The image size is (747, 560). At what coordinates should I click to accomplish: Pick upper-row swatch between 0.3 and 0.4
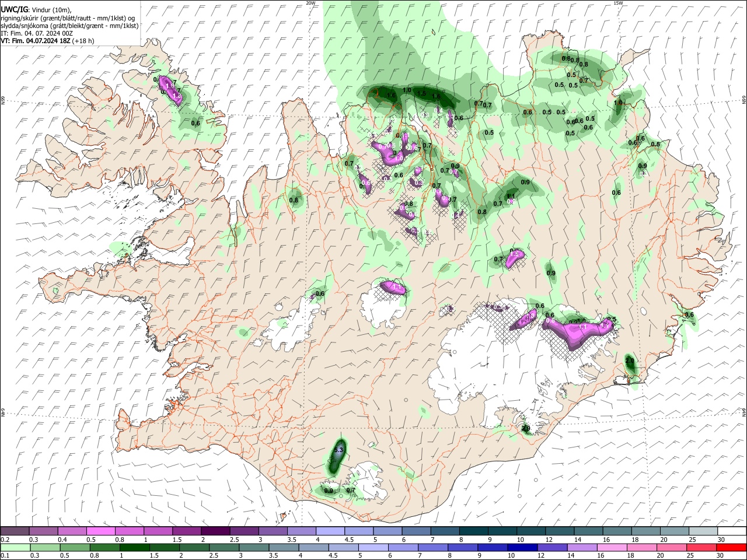pos(43,531)
